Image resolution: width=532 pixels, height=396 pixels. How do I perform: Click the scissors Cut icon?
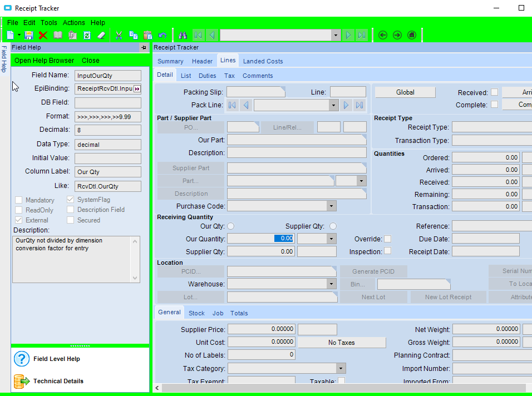coord(119,35)
